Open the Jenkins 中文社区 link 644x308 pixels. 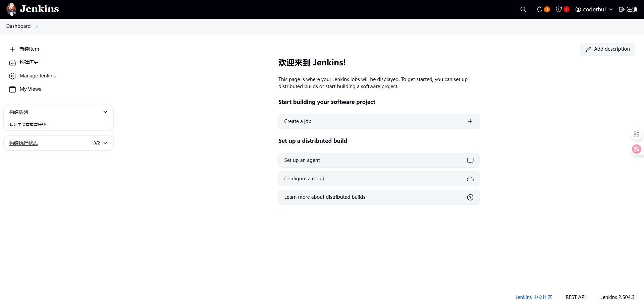click(533, 297)
